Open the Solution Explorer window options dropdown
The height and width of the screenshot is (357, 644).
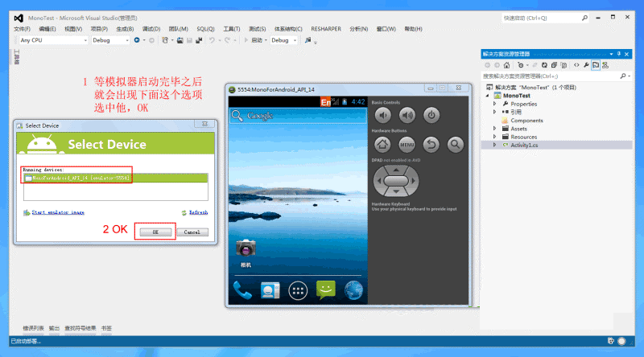[611, 54]
